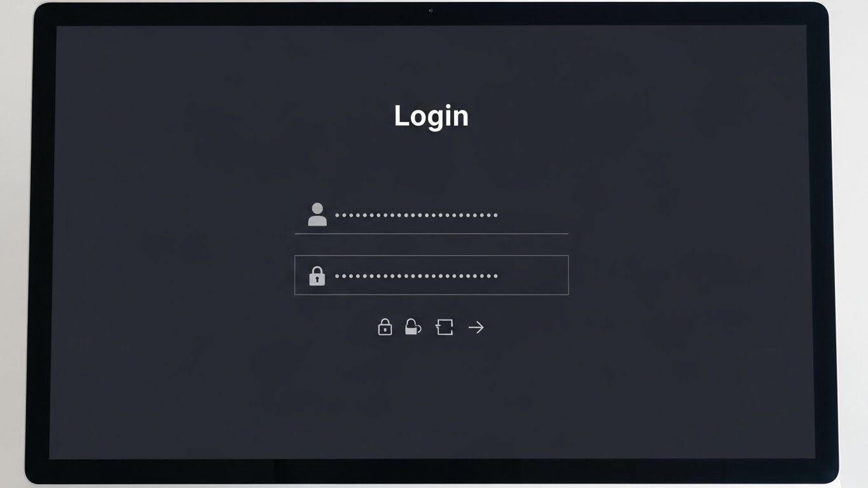Select the last dot of the password
The image size is (868, 488).
495,276
